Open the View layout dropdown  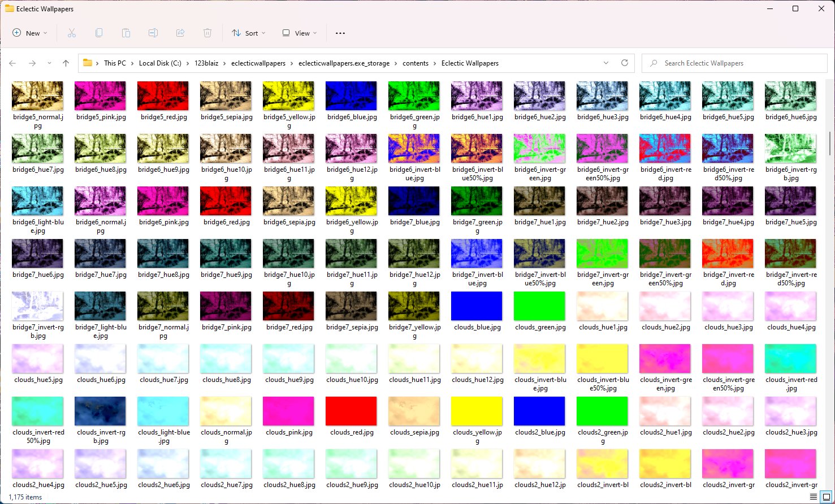tap(300, 33)
